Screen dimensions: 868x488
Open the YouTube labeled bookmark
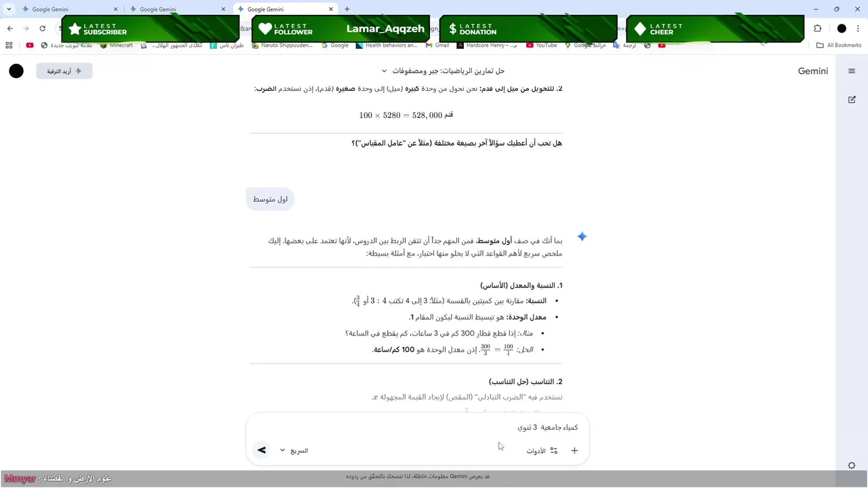tap(541, 45)
